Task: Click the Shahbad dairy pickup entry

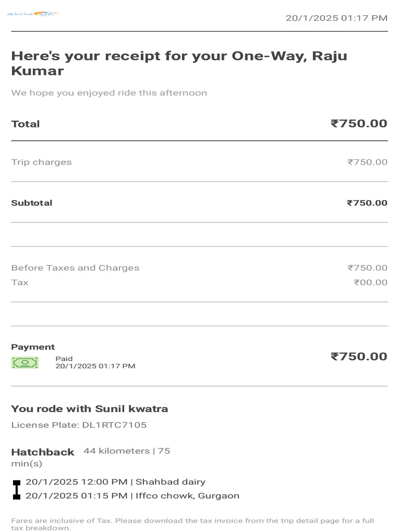Action: pos(115,482)
